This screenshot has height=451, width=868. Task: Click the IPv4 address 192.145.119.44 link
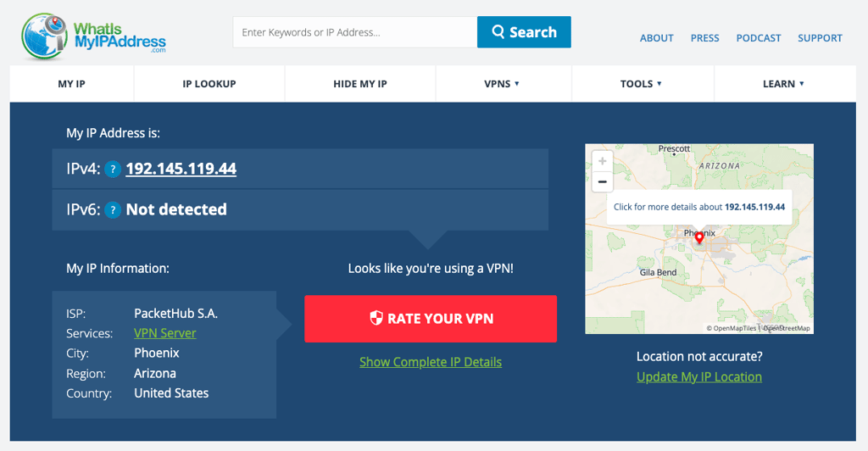181,169
